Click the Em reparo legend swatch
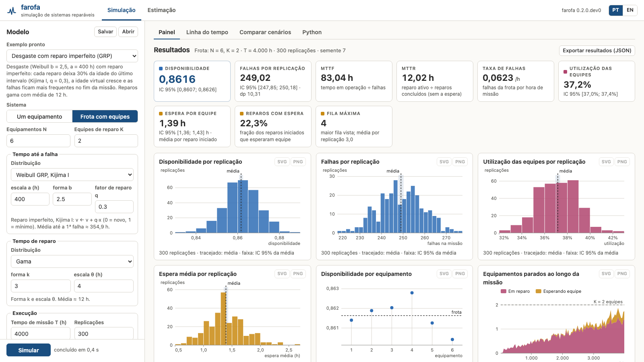 [x=504, y=291]
